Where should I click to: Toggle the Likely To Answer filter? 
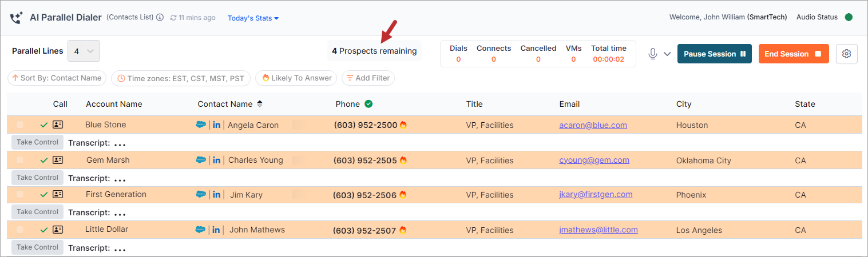click(x=296, y=78)
